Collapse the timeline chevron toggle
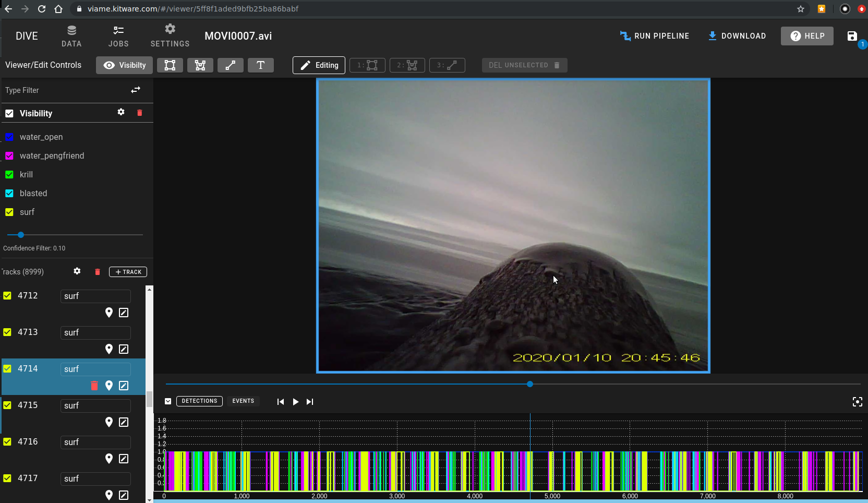 click(x=168, y=401)
